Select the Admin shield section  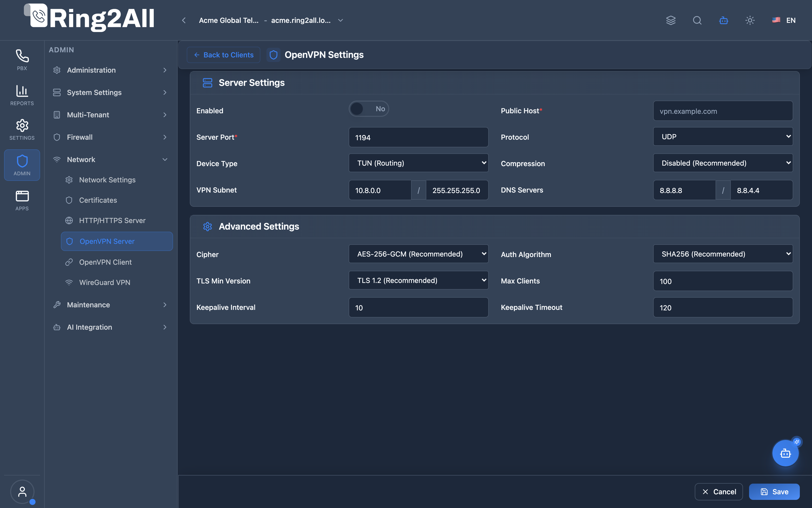tap(22, 165)
